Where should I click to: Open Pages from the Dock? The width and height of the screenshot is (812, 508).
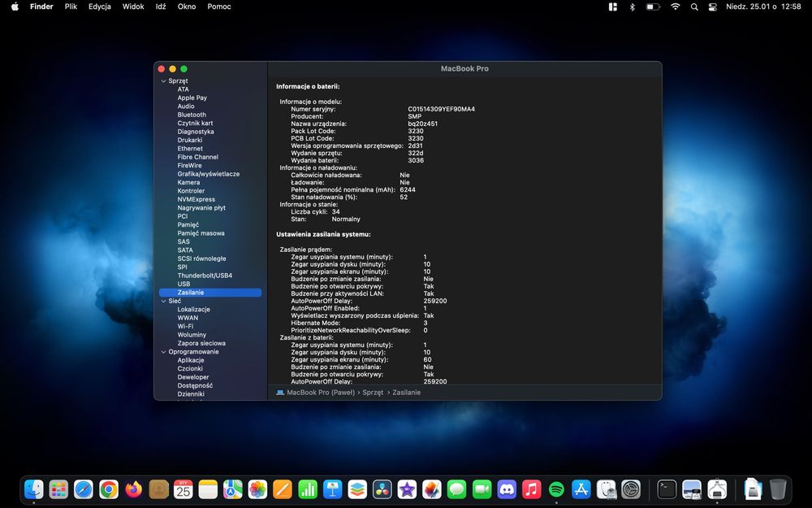click(283, 488)
